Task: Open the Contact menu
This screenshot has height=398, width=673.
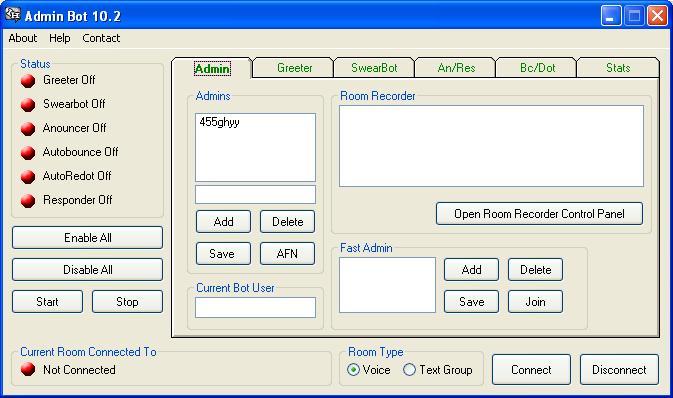Action: click(x=101, y=38)
